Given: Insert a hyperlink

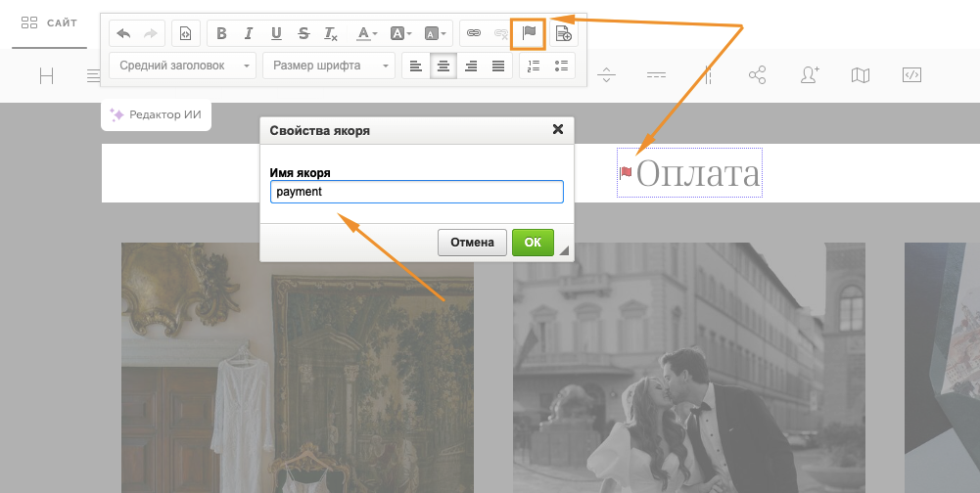Looking at the screenshot, I should 474,33.
